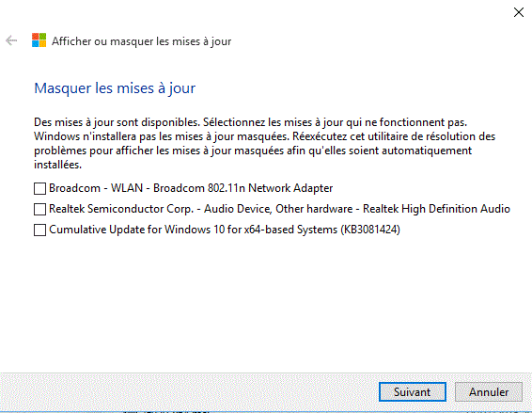Tick the Realtek High Definition Audio checkbox
Viewport: 532px width, 413px height.
tap(39, 209)
